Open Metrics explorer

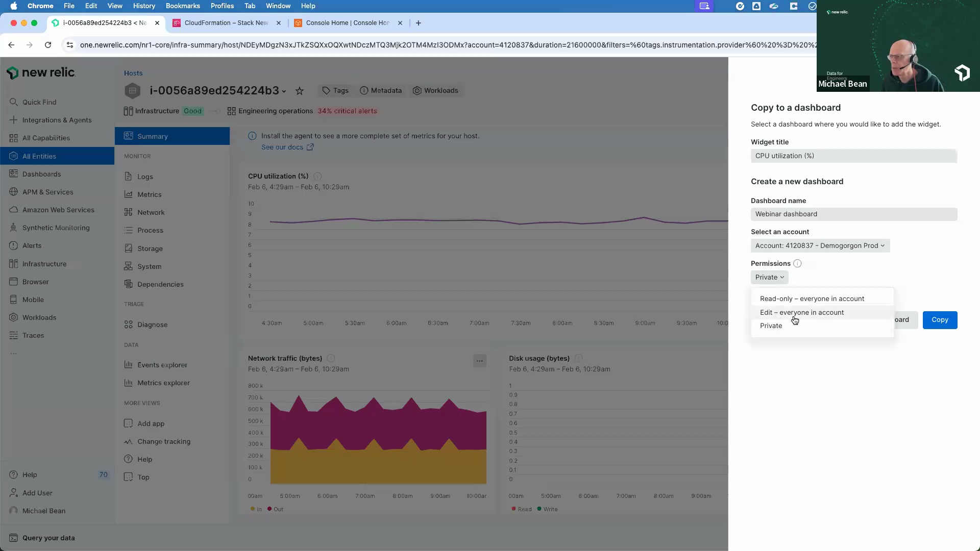point(157,383)
